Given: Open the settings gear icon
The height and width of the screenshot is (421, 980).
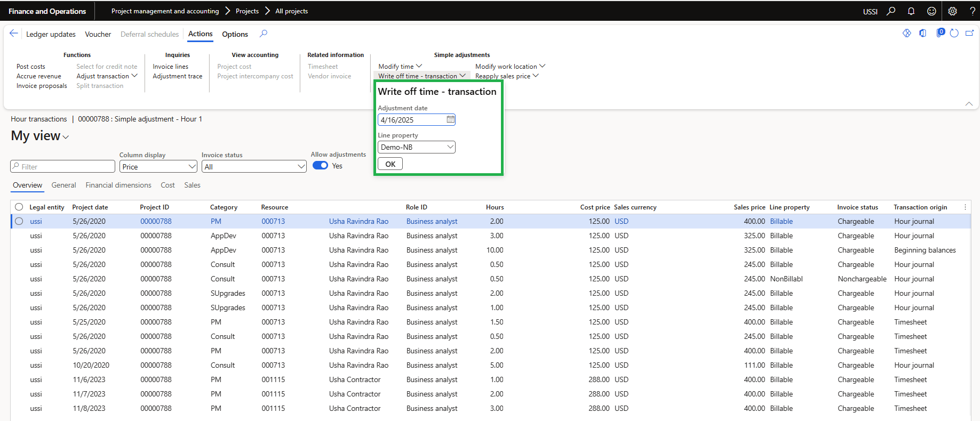Looking at the screenshot, I should (x=952, y=11).
